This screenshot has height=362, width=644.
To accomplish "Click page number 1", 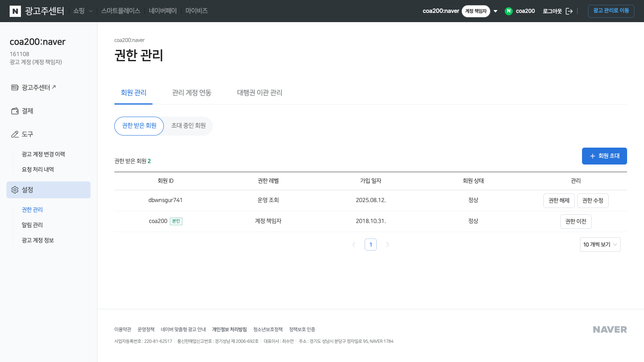I will tap(371, 245).
